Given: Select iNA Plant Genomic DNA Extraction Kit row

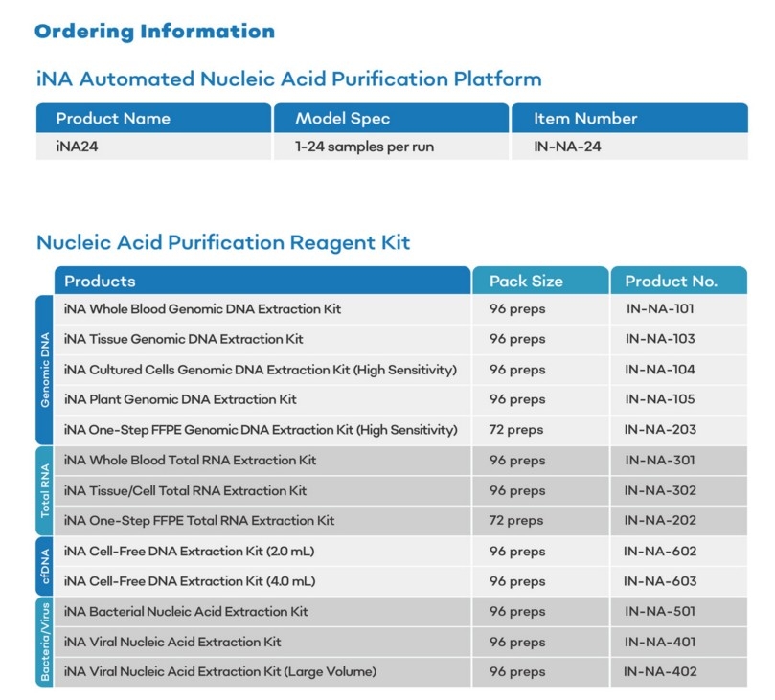Looking at the screenshot, I should pyautogui.click(x=180, y=399).
